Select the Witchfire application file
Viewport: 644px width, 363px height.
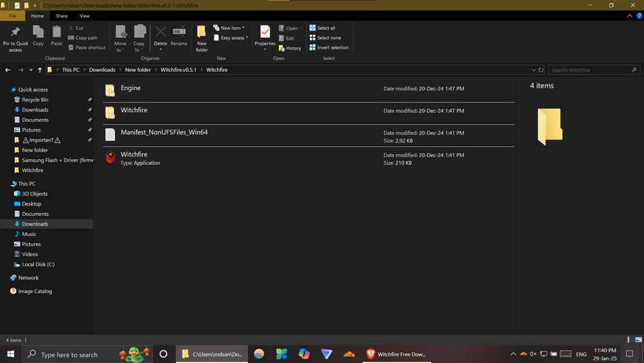tap(308, 157)
